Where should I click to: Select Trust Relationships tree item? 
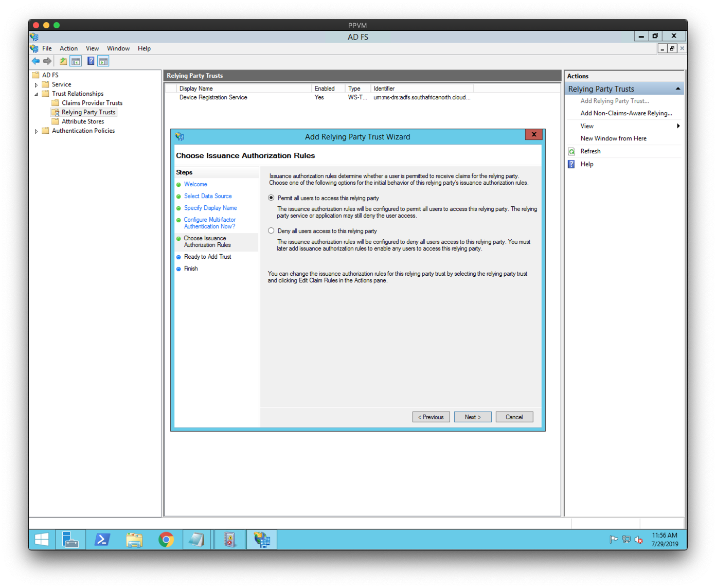(78, 94)
